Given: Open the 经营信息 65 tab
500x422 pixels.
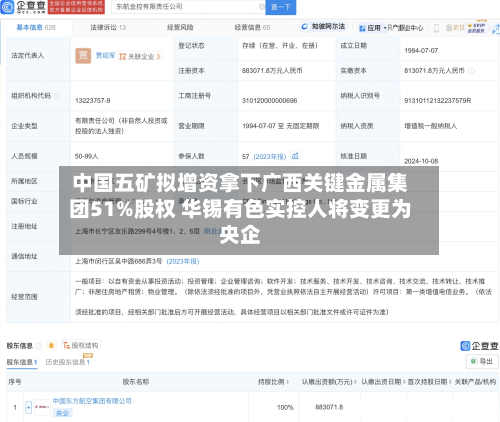Looking at the screenshot, I should (x=252, y=27).
